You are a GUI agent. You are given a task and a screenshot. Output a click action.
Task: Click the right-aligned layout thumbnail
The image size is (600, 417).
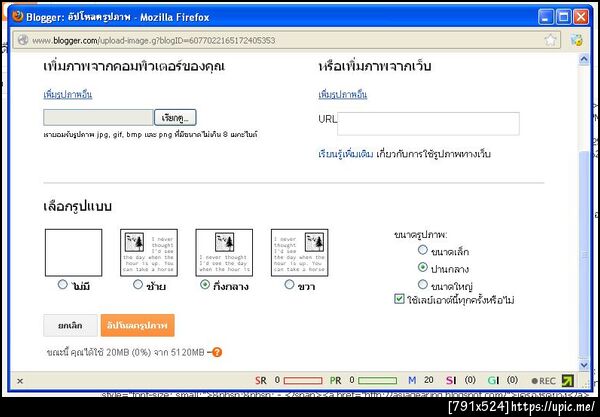click(x=300, y=252)
